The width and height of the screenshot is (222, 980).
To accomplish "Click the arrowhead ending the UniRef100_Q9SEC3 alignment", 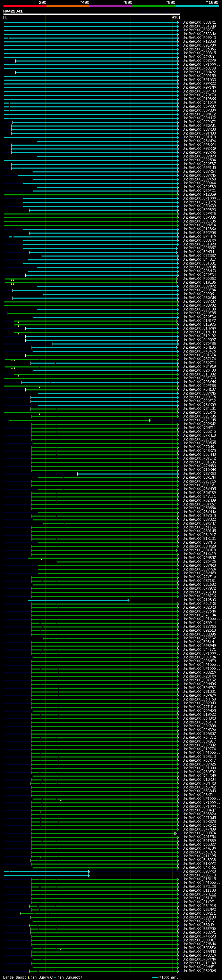I will click(89, 875).
